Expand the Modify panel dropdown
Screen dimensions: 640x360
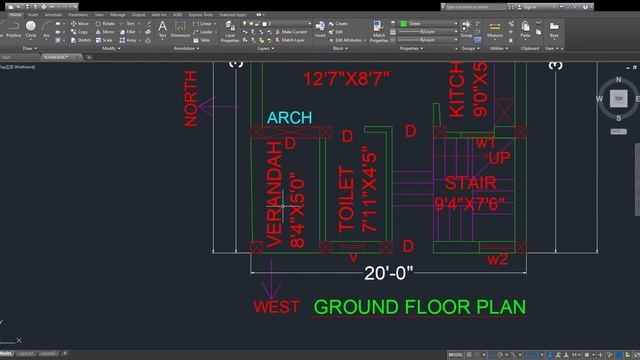tap(111, 49)
